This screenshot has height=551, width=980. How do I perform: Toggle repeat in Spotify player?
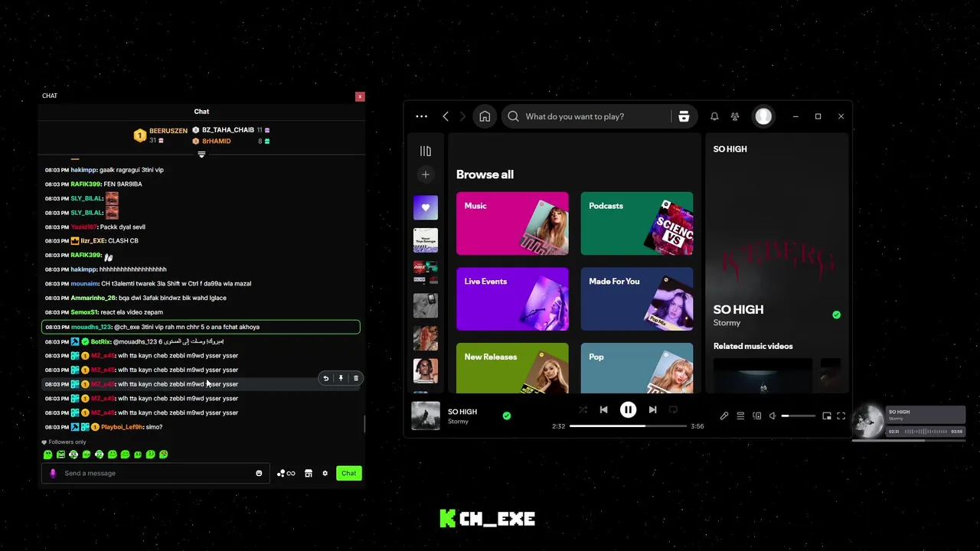pos(673,410)
